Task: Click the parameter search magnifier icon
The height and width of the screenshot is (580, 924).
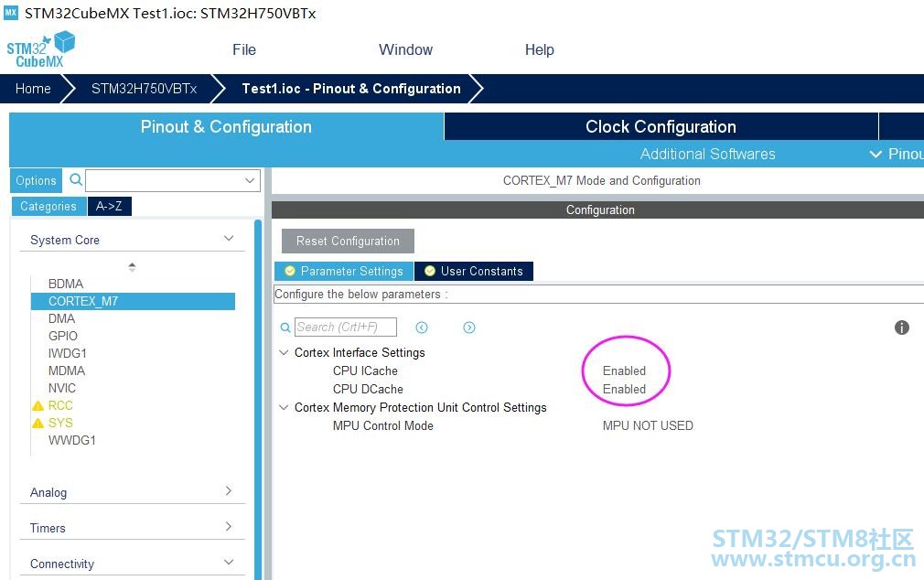Action: tap(285, 328)
